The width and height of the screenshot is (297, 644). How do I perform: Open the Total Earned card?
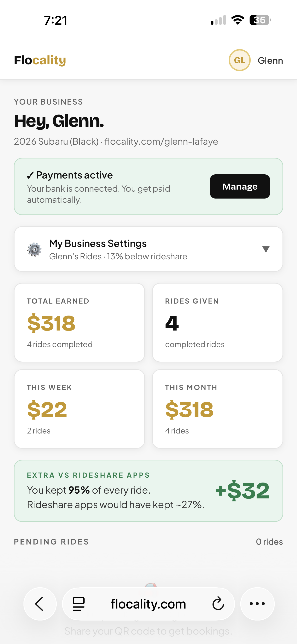click(x=79, y=322)
